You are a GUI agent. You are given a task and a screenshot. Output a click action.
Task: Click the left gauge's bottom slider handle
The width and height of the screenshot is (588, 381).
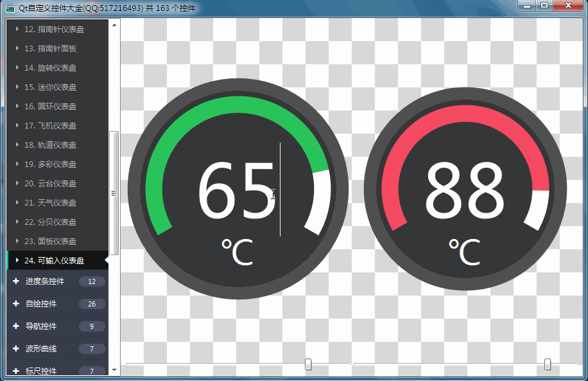tap(308, 365)
